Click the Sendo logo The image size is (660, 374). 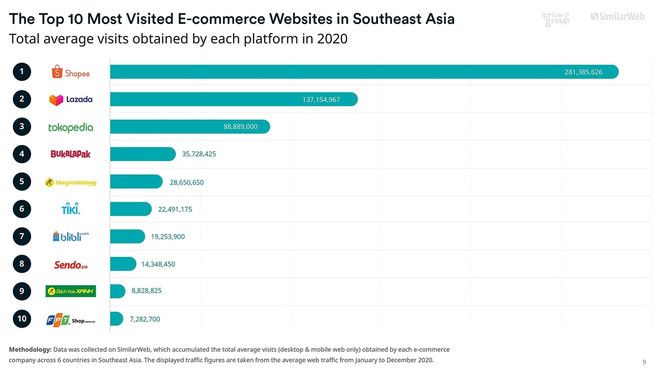pyautogui.click(x=71, y=265)
